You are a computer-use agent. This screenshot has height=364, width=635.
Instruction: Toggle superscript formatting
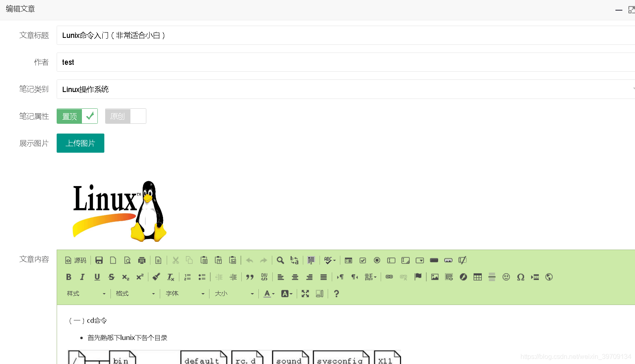pos(140,277)
